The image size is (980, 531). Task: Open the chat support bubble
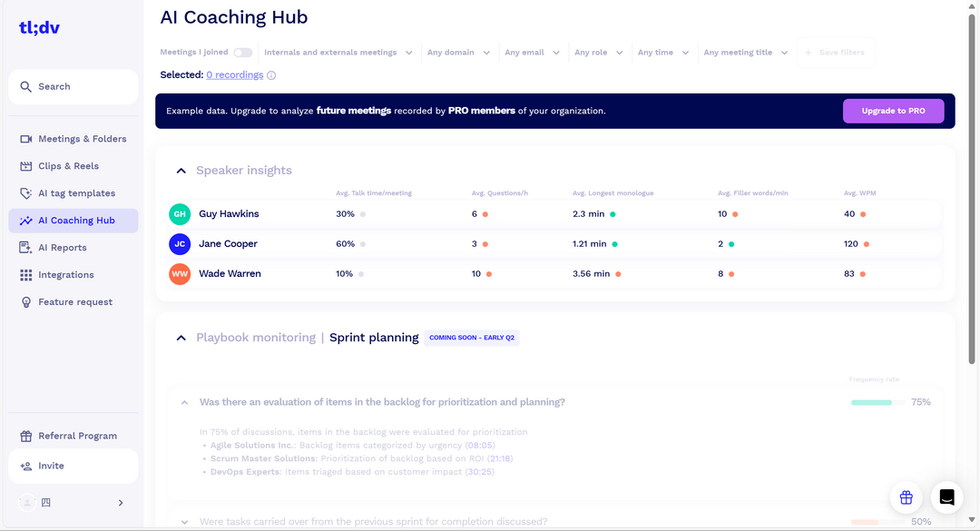[946, 497]
